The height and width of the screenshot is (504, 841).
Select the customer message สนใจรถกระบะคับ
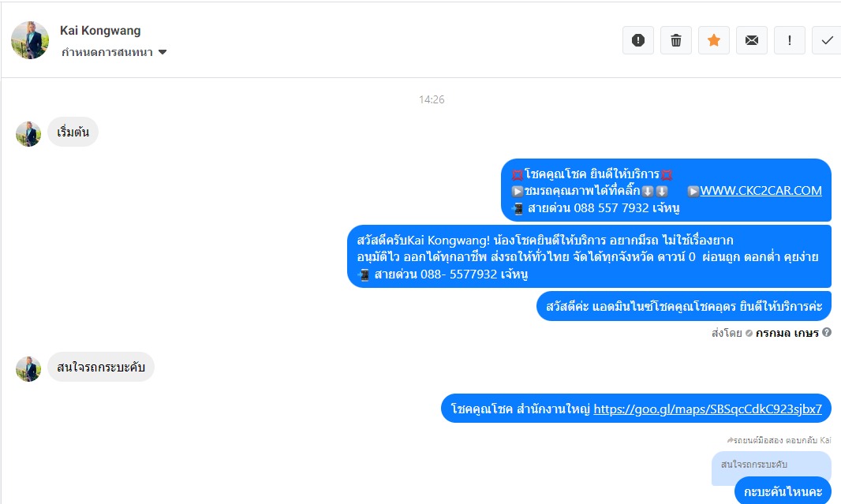coord(101,367)
